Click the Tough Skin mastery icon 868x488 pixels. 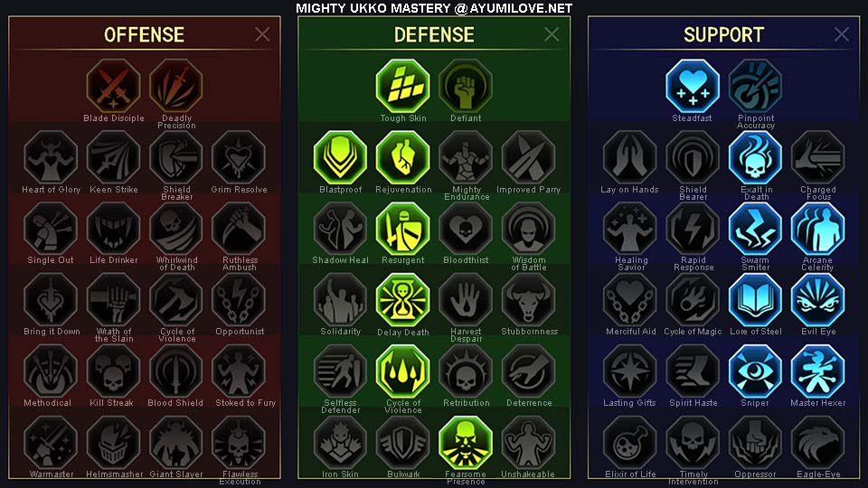[403, 87]
